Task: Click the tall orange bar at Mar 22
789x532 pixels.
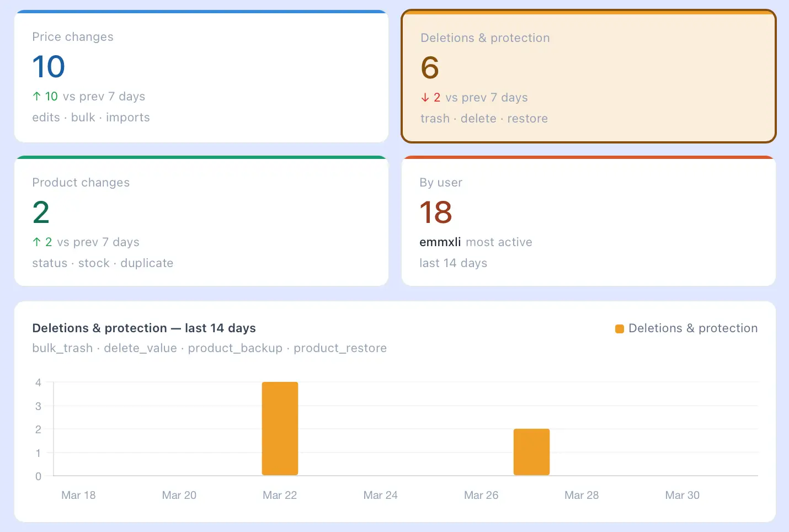Action: coord(280,428)
